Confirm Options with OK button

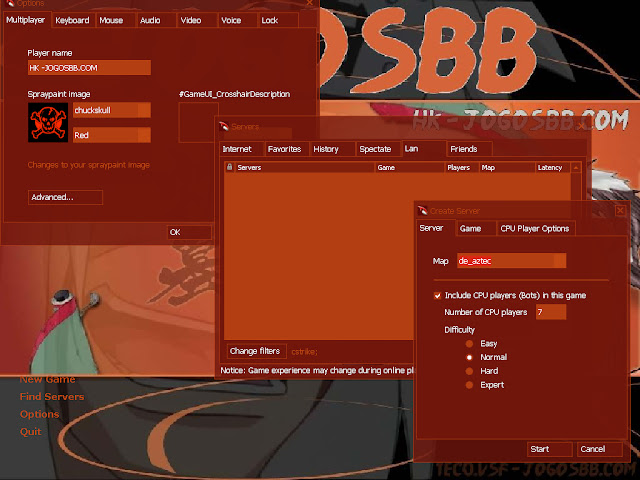pos(189,232)
